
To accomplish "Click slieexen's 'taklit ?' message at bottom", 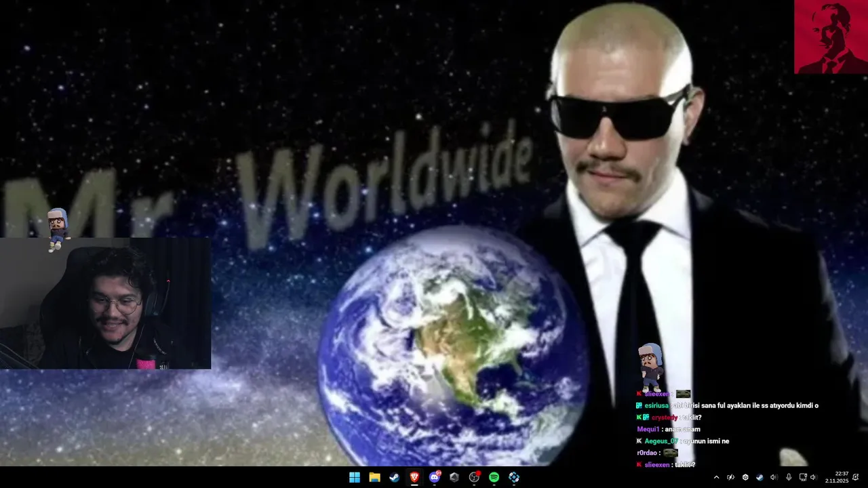I will tap(685, 465).
